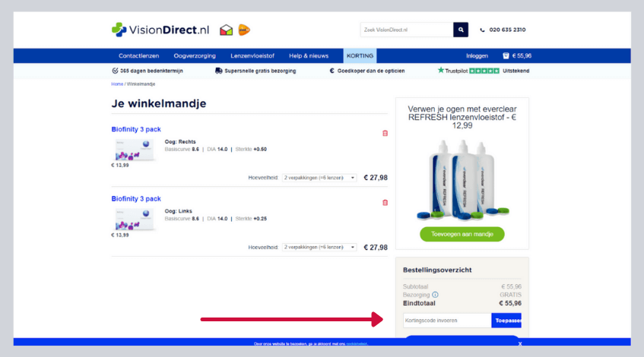Click the phone icon beside 020 635 2310
644x357 pixels.
482,30
